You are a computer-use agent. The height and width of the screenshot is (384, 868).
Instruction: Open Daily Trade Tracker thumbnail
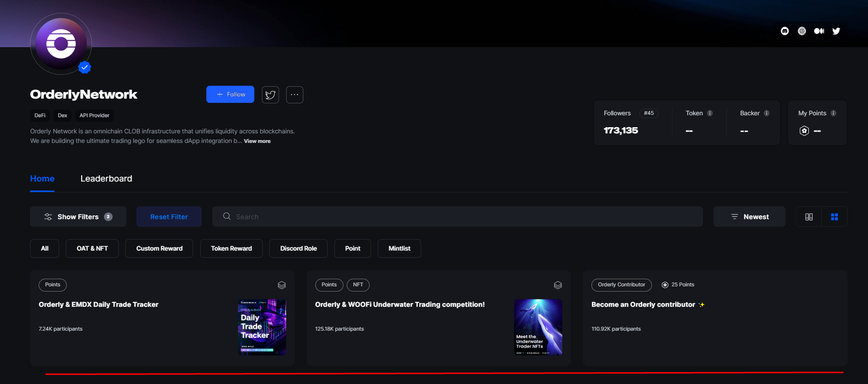click(262, 327)
